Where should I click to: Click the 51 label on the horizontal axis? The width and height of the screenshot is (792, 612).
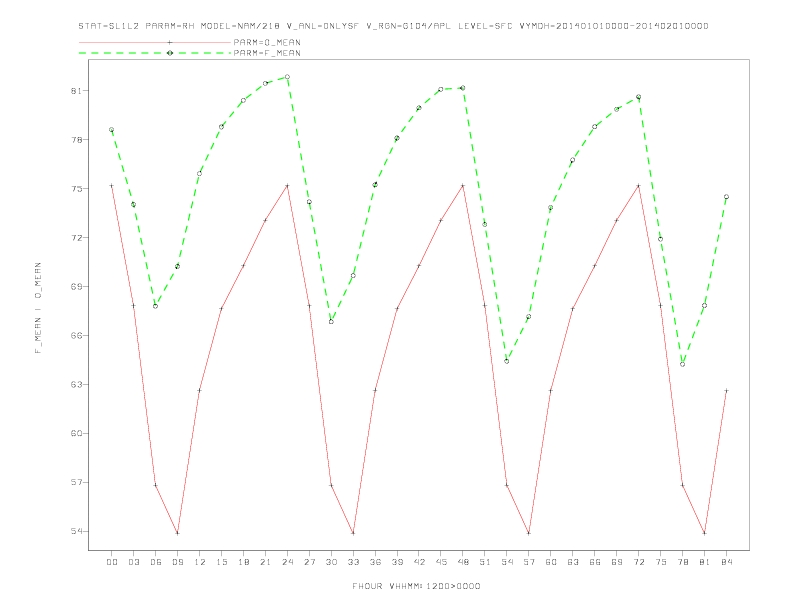coord(485,562)
